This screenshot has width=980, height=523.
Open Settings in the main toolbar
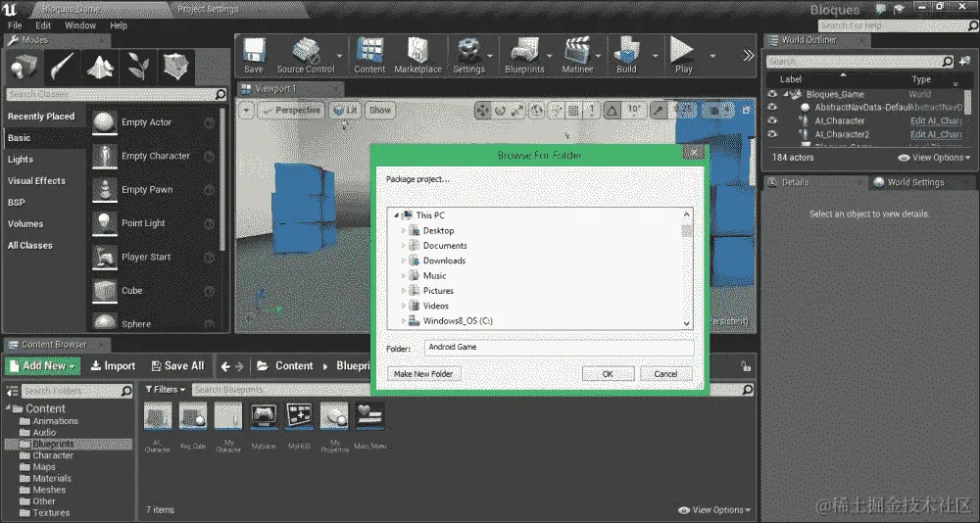[x=468, y=56]
